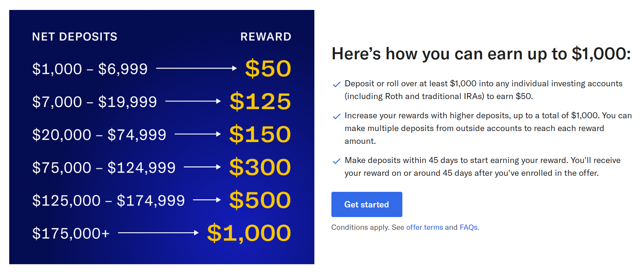
Task: Click the arrow pointing to $300 reward
Action: [x=202, y=167]
